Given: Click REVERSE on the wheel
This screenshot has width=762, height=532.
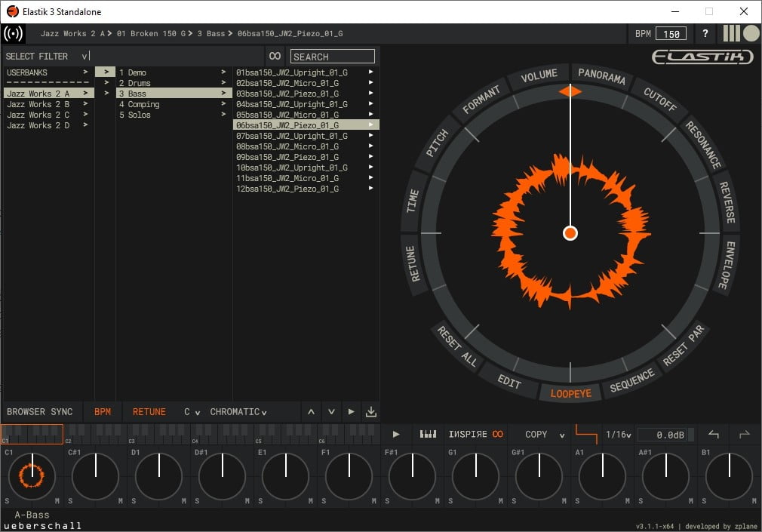Looking at the screenshot, I should pyautogui.click(x=727, y=202).
